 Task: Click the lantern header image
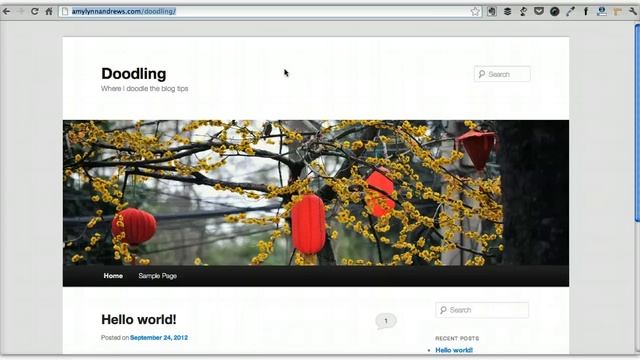point(316,193)
